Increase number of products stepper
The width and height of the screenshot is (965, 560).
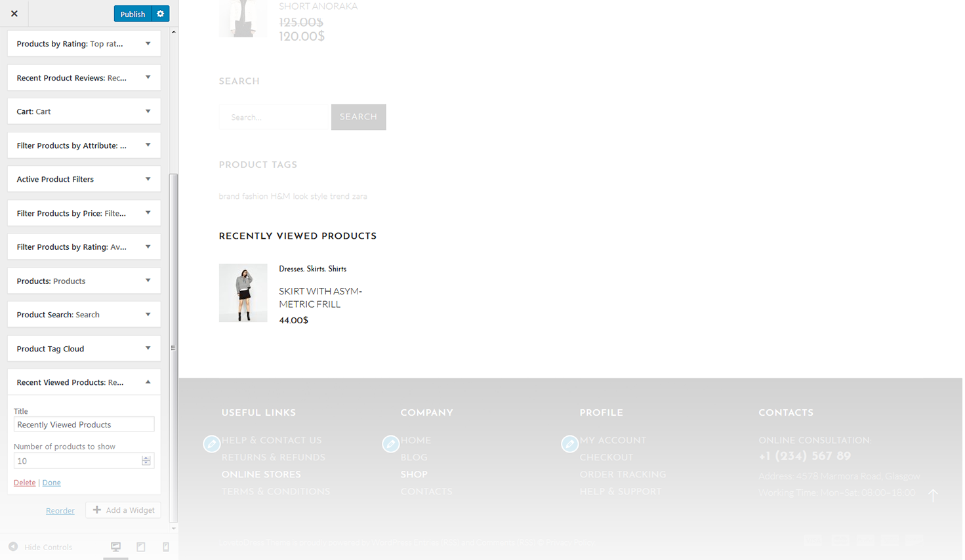click(146, 458)
